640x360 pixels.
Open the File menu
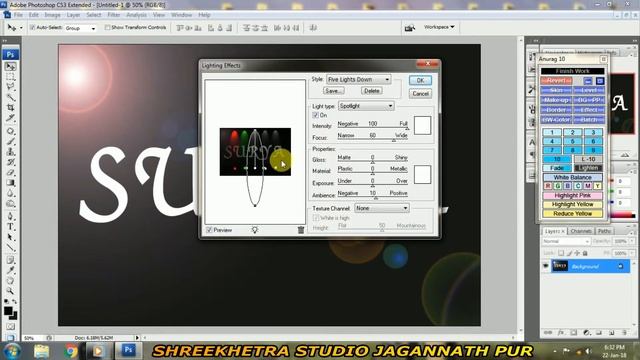point(18,15)
